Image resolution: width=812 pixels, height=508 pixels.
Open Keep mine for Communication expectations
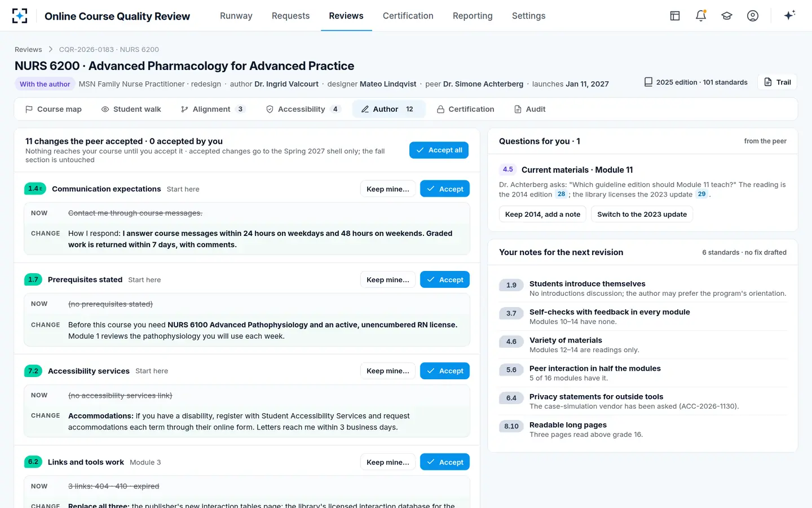click(x=388, y=189)
